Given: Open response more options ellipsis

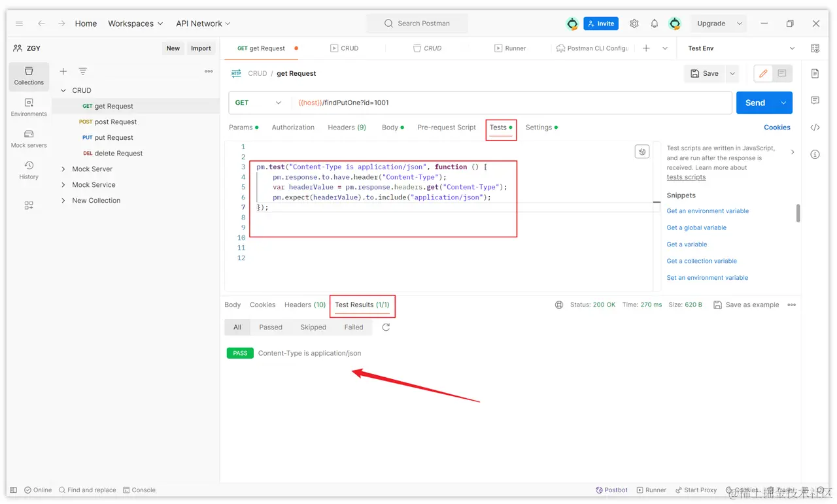Looking at the screenshot, I should coord(792,305).
